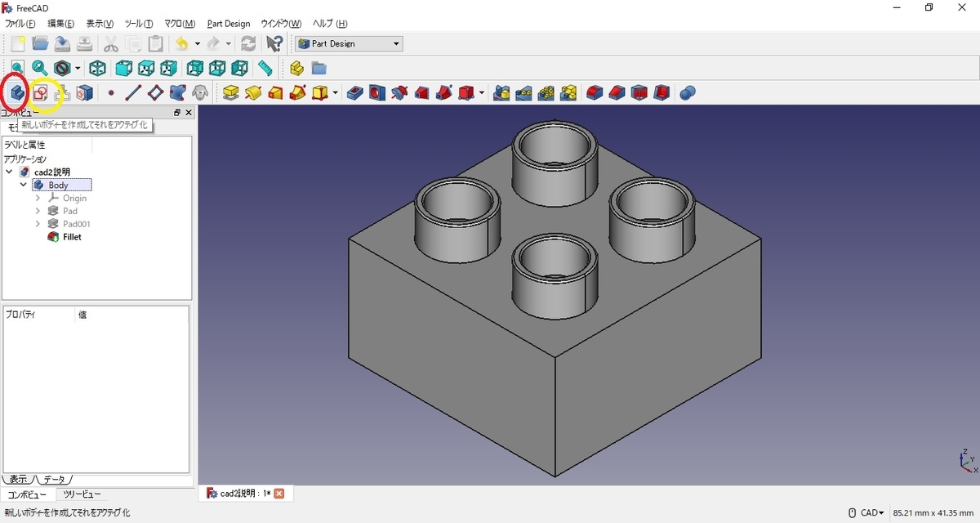Apply the Mirrored feature tool

(501, 93)
